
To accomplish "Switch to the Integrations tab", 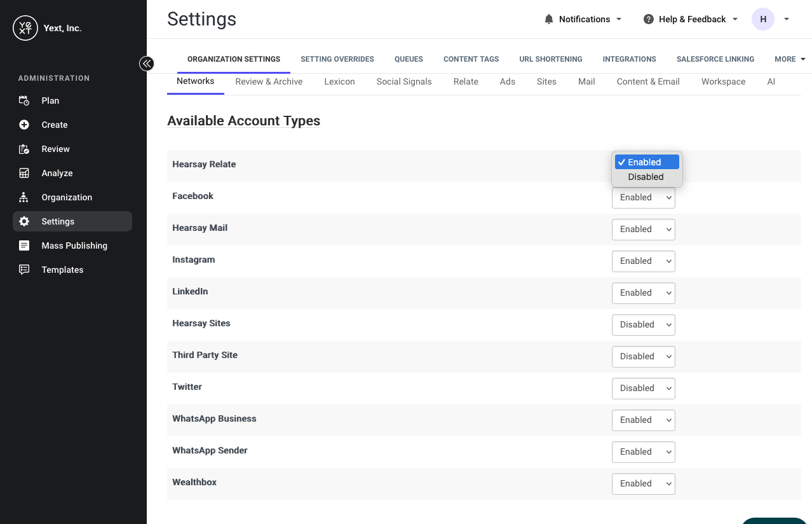I will tap(629, 59).
